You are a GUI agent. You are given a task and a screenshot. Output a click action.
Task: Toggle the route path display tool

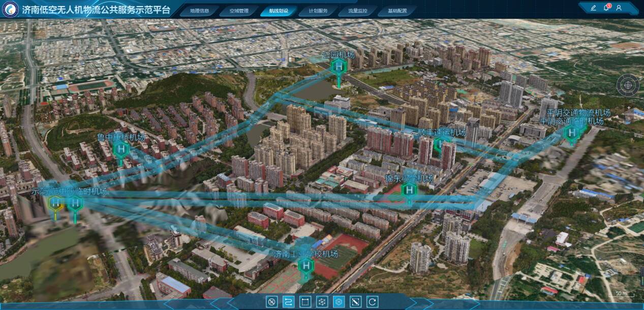click(x=288, y=302)
